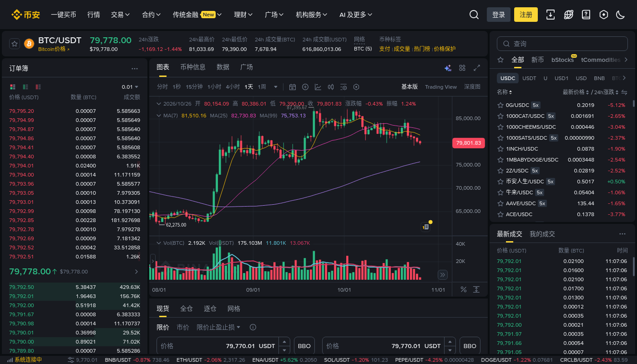The height and width of the screenshot is (364, 637).
Task: Click the candlestick style icon in chart toolbar
Action: coord(331,87)
